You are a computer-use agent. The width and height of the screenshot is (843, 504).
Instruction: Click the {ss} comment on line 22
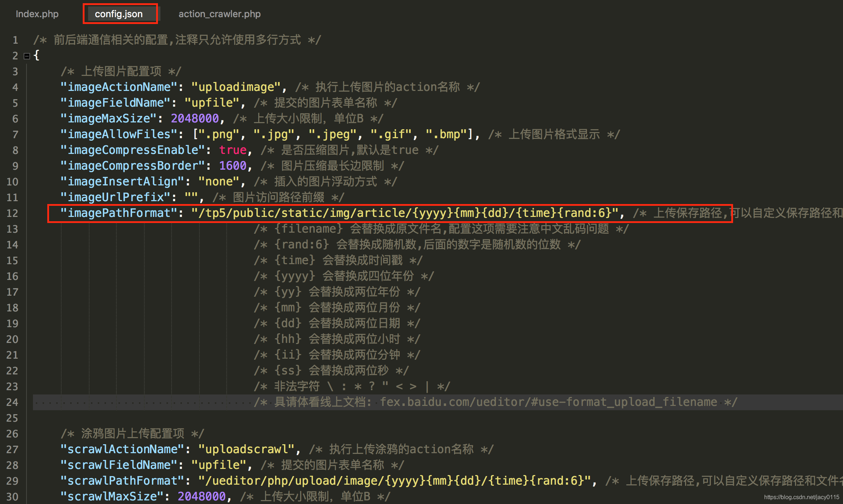click(331, 370)
